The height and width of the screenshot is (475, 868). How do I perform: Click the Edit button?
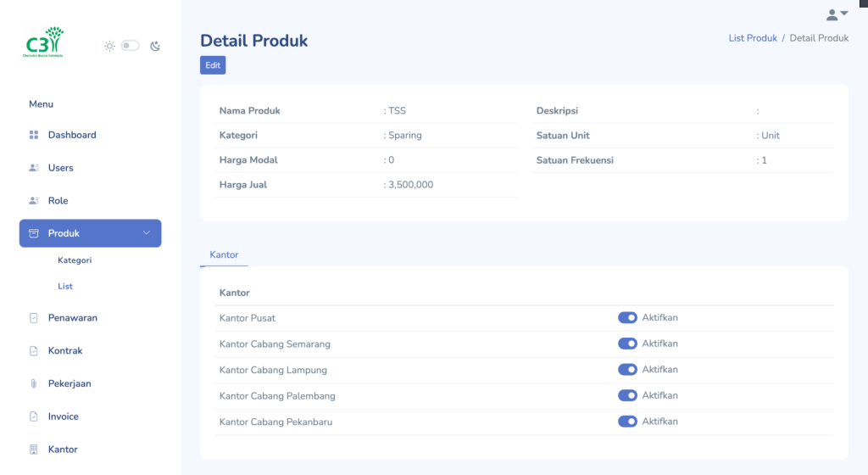[213, 65]
